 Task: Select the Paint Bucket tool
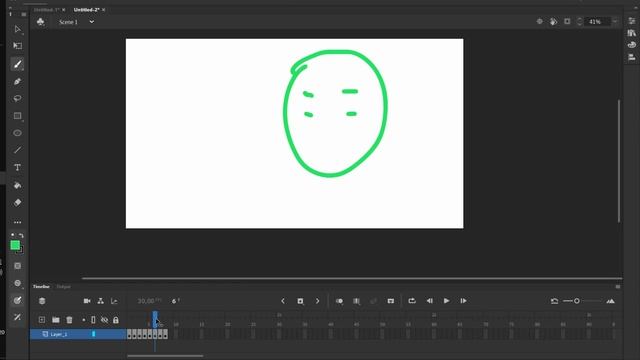point(17,185)
